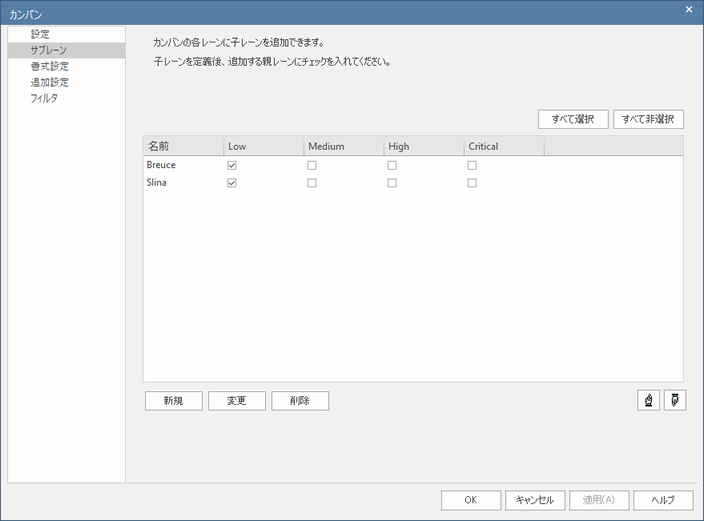Click the move down hand icon
Screen dimensions: 704x521
[675, 400]
